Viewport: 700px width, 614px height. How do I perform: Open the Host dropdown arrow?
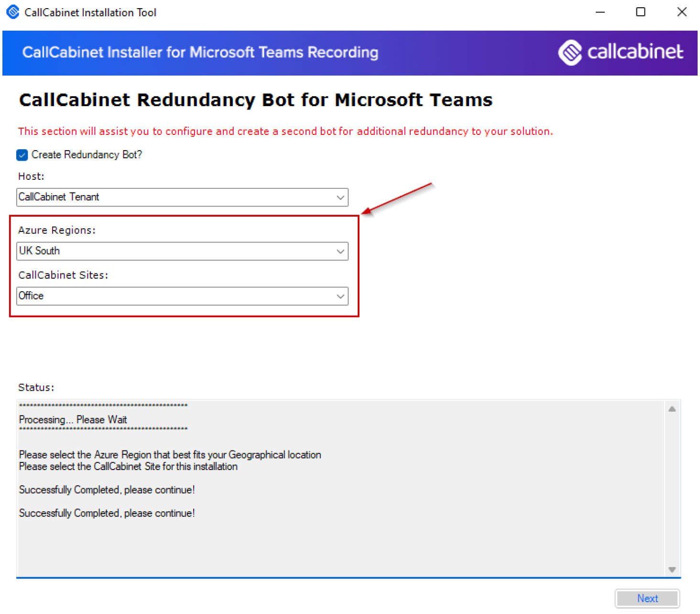340,197
